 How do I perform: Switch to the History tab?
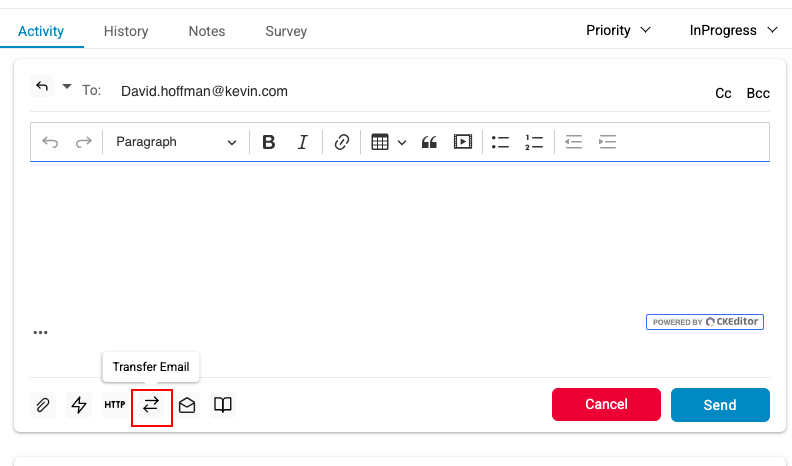[x=126, y=31]
